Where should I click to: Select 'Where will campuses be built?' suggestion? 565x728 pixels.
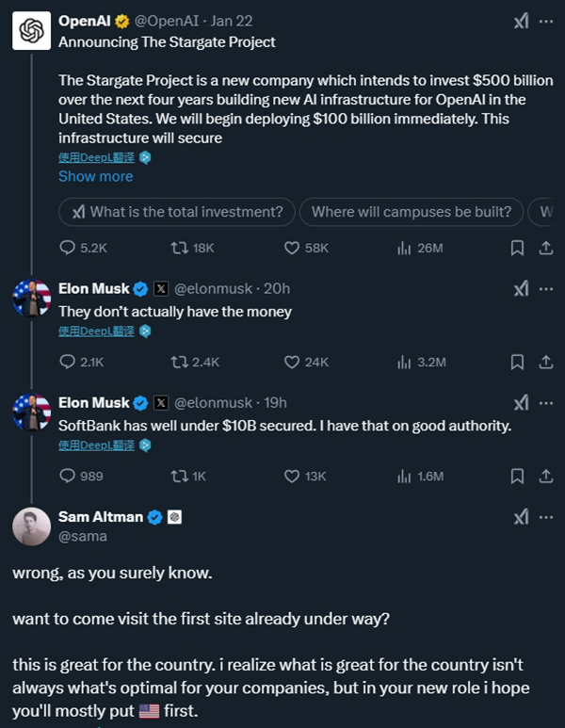click(412, 212)
